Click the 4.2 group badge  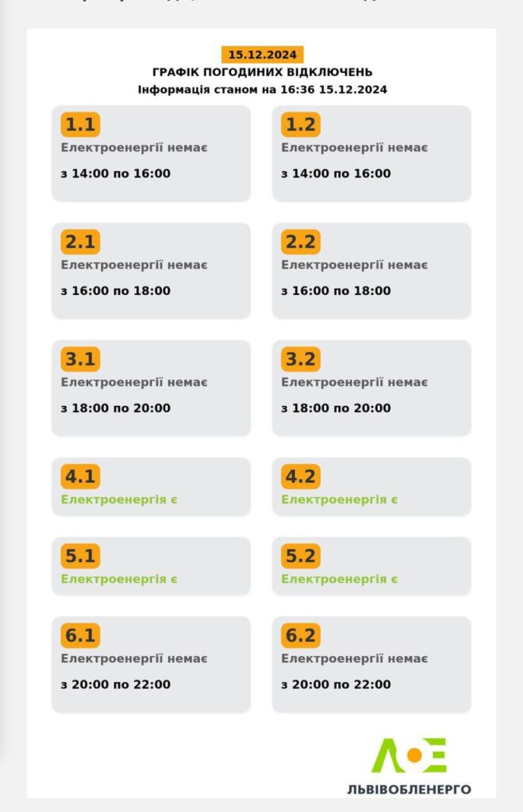(x=301, y=477)
